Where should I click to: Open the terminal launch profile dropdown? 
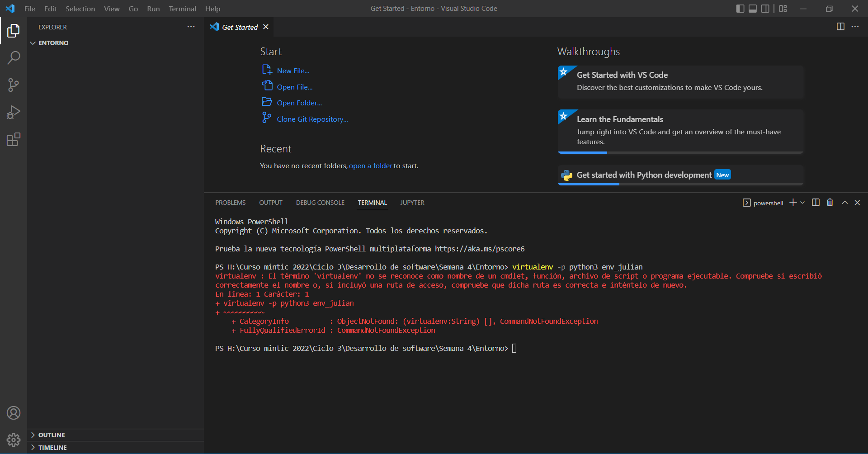click(x=802, y=202)
